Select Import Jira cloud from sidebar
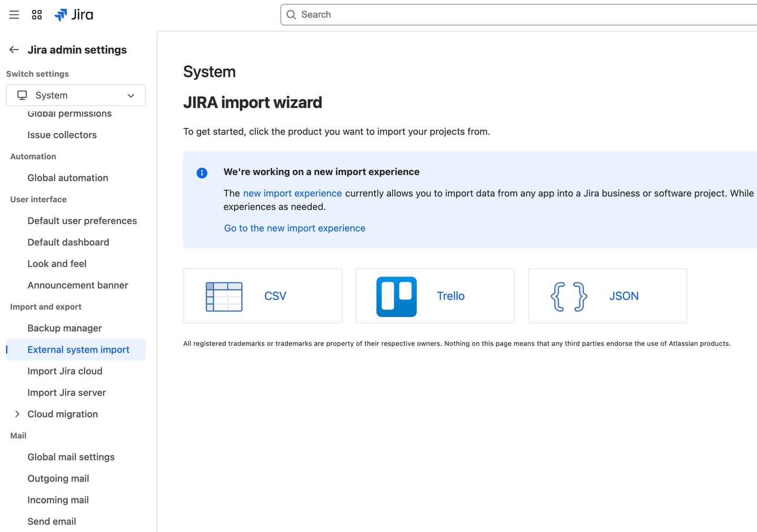Screen dimensions: 757x532 click(x=65, y=371)
